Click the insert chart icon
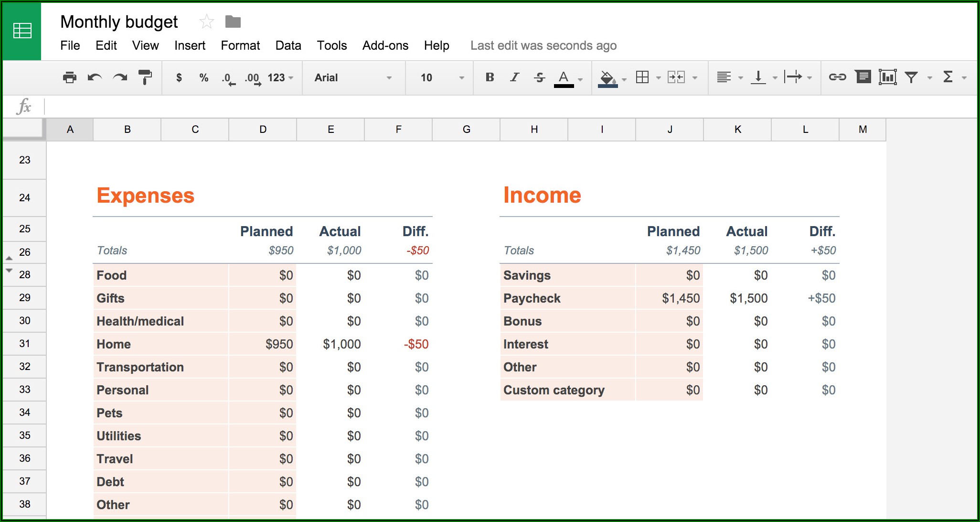Screen dimensions: 980x522 tap(887, 77)
